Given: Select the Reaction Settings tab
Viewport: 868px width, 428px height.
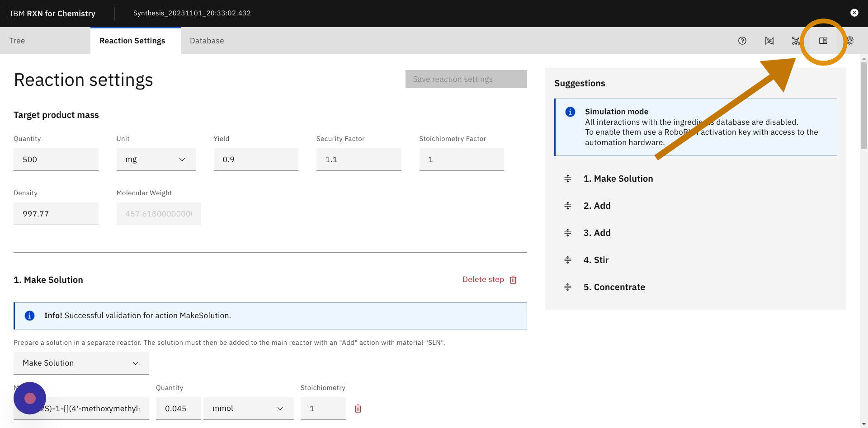Looking at the screenshot, I should 136,41.
